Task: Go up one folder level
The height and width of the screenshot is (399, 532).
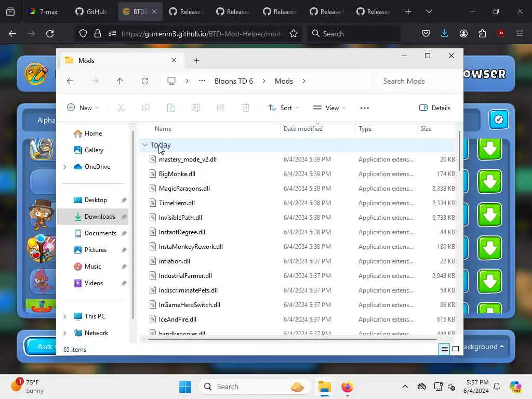Action: pyautogui.click(x=120, y=81)
